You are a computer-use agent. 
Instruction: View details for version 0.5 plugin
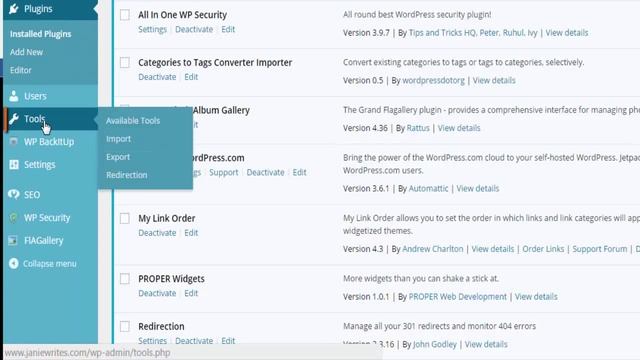click(x=494, y=80)
